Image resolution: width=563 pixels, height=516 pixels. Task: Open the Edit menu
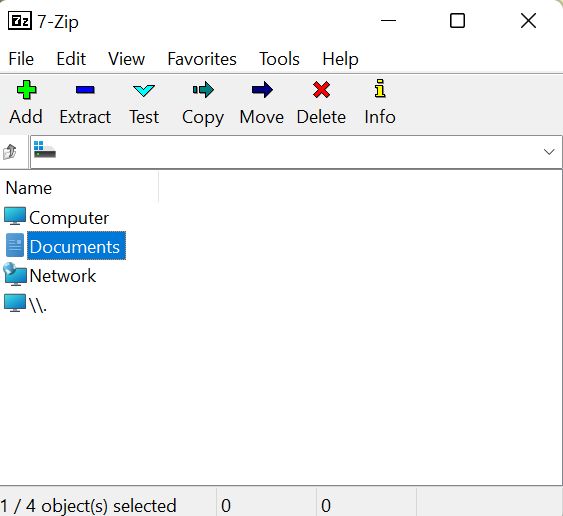[x=71, y=59]
